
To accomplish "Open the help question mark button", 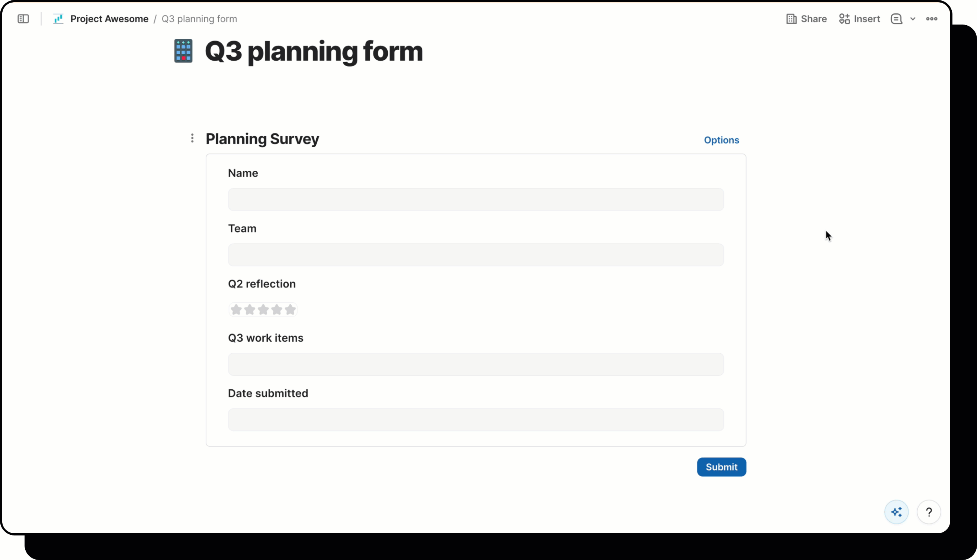I will click(x=929, y=512).
